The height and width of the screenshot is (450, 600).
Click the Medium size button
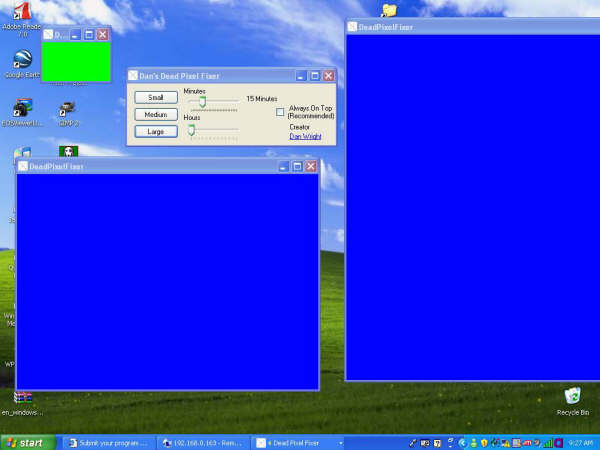coord(156,114)
